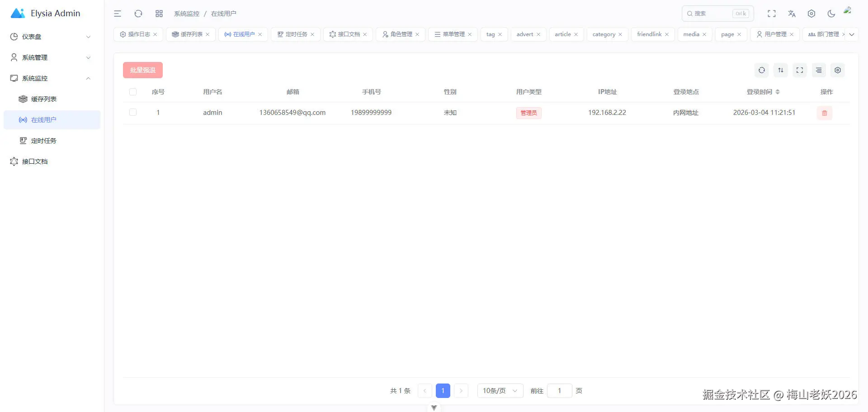This screenshot has height=412, width=868.
Task: Close the advert tab
Action: point(538,34)
